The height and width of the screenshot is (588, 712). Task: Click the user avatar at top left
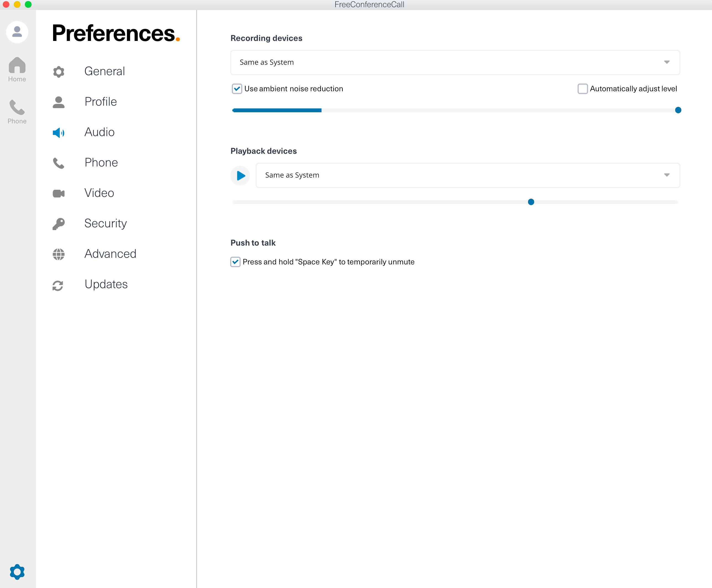point(17,32)
